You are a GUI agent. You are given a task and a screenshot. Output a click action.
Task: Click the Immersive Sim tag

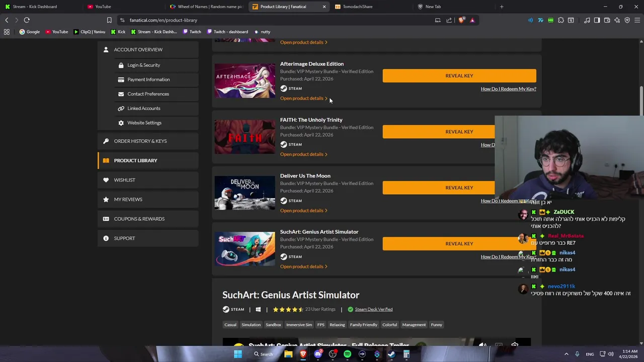299,325
